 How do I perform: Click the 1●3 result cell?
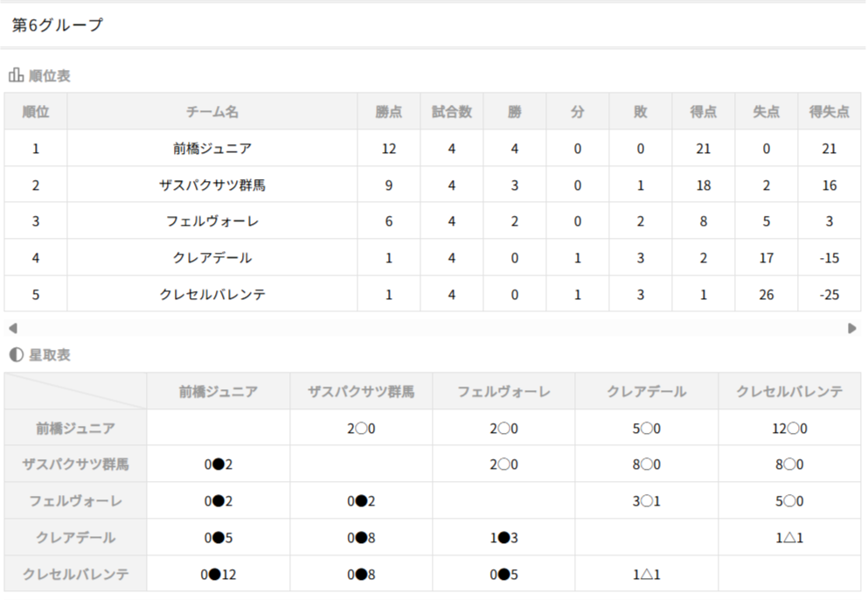504,538
